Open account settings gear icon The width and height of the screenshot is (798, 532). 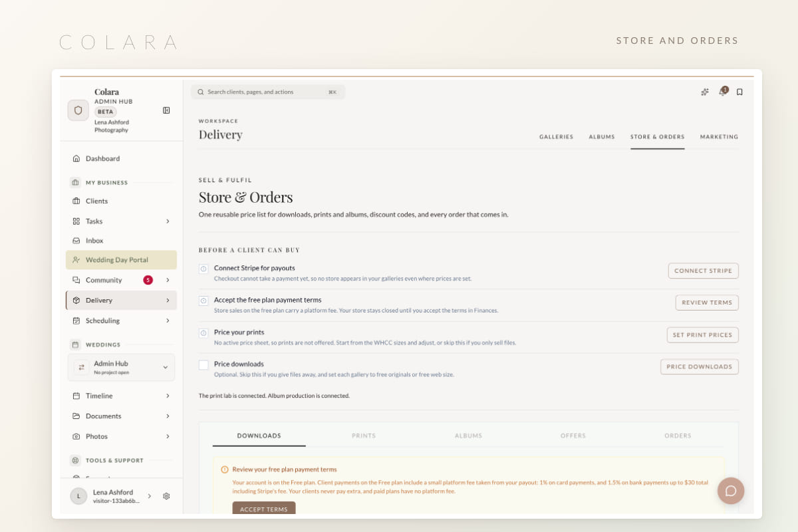point(166,496)
